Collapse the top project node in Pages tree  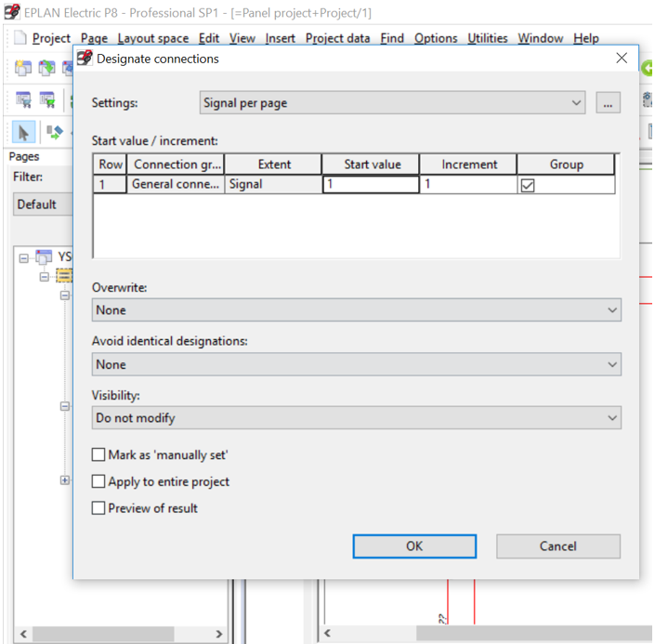click(x=24, y=258)
